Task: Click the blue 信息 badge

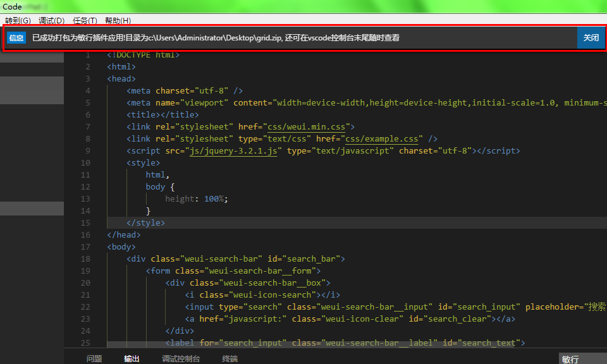Action: coord(16,37)
